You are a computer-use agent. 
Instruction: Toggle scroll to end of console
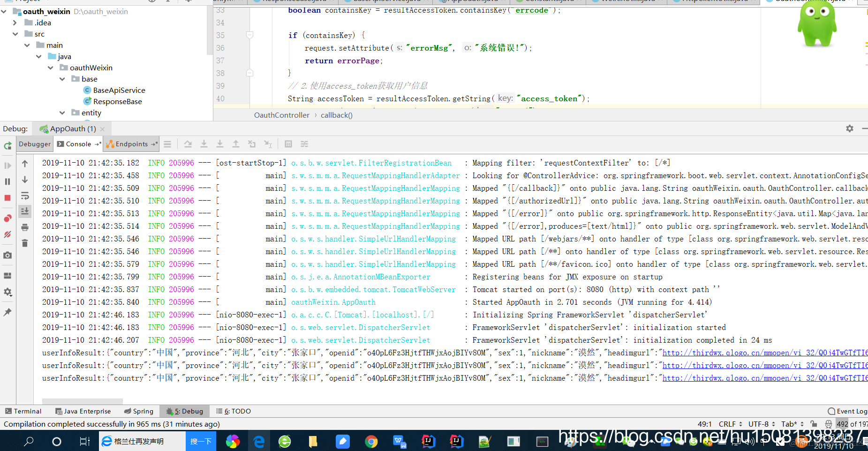[25, 211]
